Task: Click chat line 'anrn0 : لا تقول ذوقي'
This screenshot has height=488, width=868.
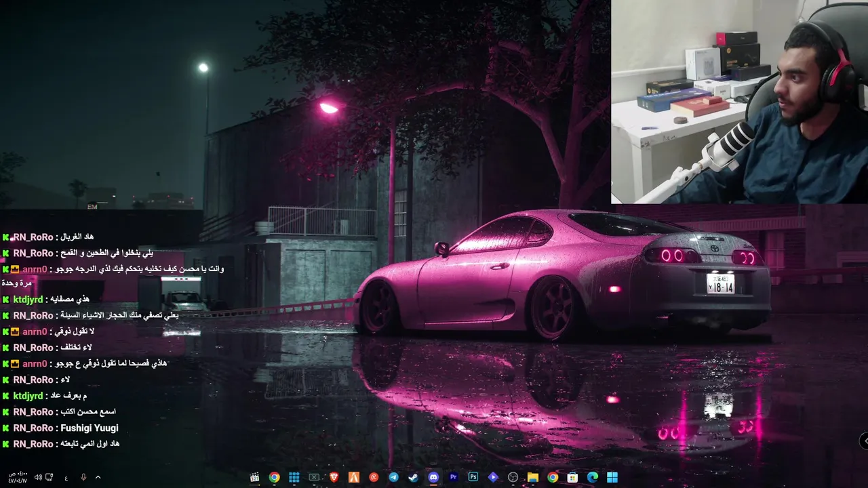Action: pos(48,331)
